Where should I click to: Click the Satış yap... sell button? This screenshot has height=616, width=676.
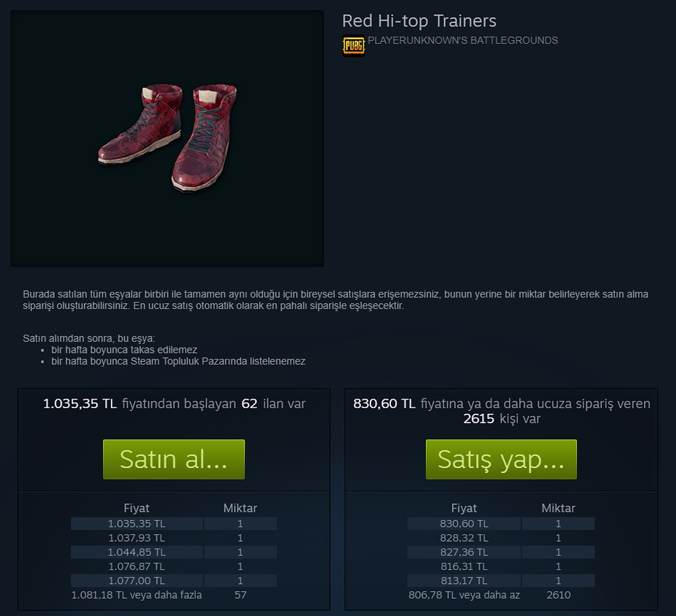pyautogui.click(x=501, y=459)
